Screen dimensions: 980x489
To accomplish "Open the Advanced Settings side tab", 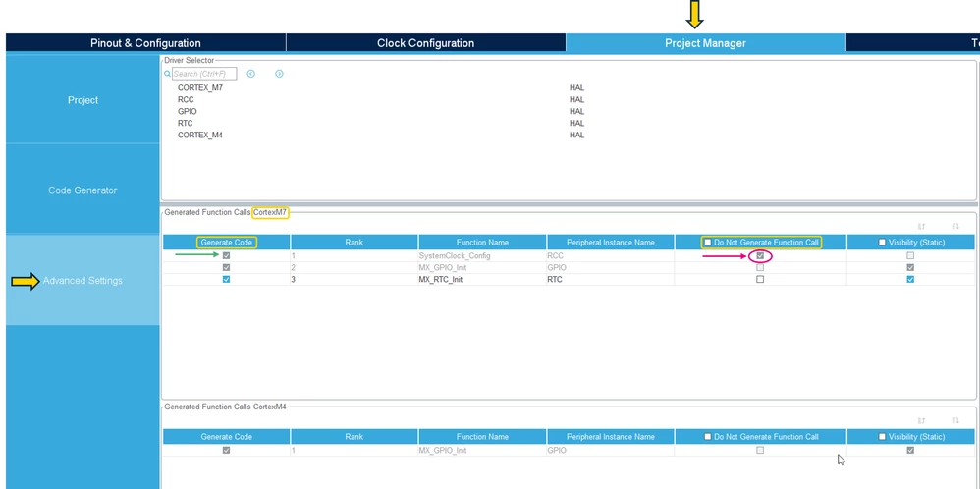I will point(82,280).
